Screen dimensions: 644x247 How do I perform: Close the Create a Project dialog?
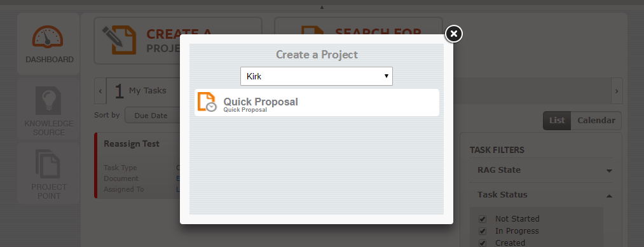[x=453, y=34]
